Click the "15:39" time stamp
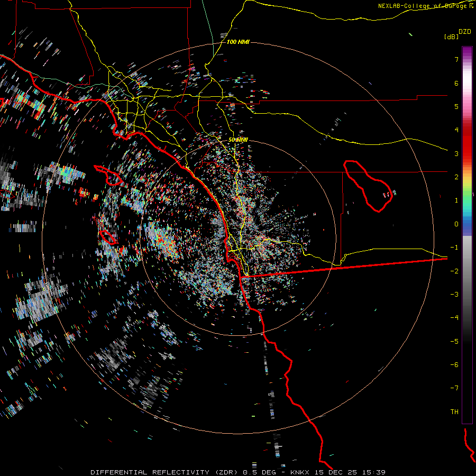 [373, 472]
